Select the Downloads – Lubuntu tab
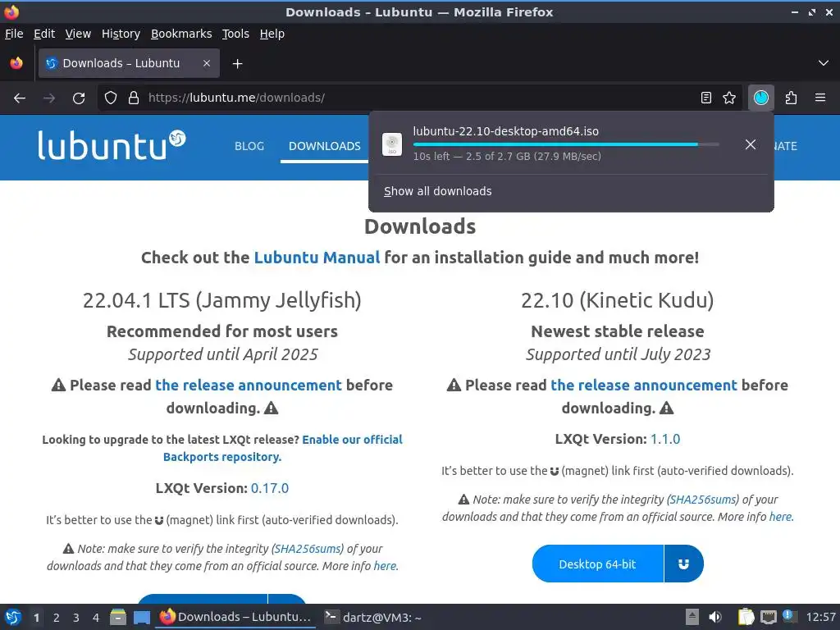 click(129, 63)
